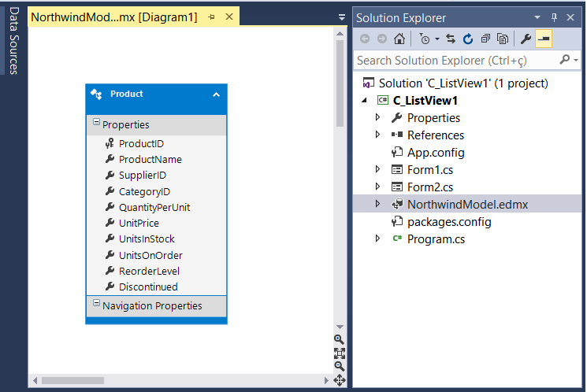
Task: Pin the Diagram1 document tab
Action: tap(211, 17)
